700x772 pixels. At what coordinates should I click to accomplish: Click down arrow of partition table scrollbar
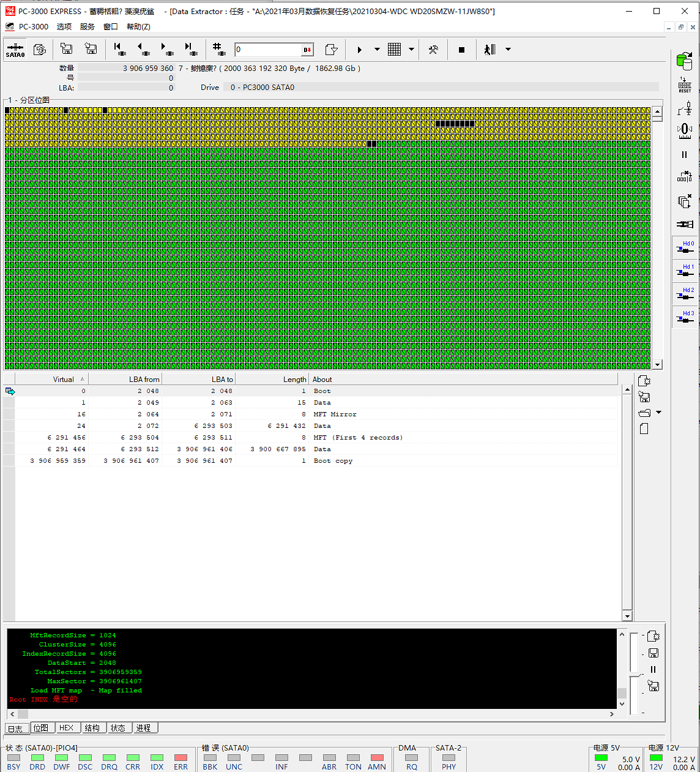[x=627, y=616]
